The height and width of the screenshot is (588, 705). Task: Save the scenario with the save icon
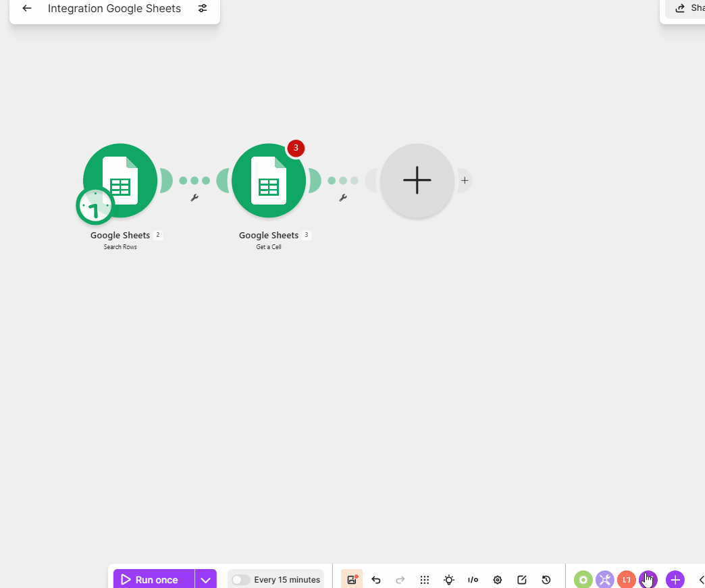pyautogui.click(x=352, y=579)
